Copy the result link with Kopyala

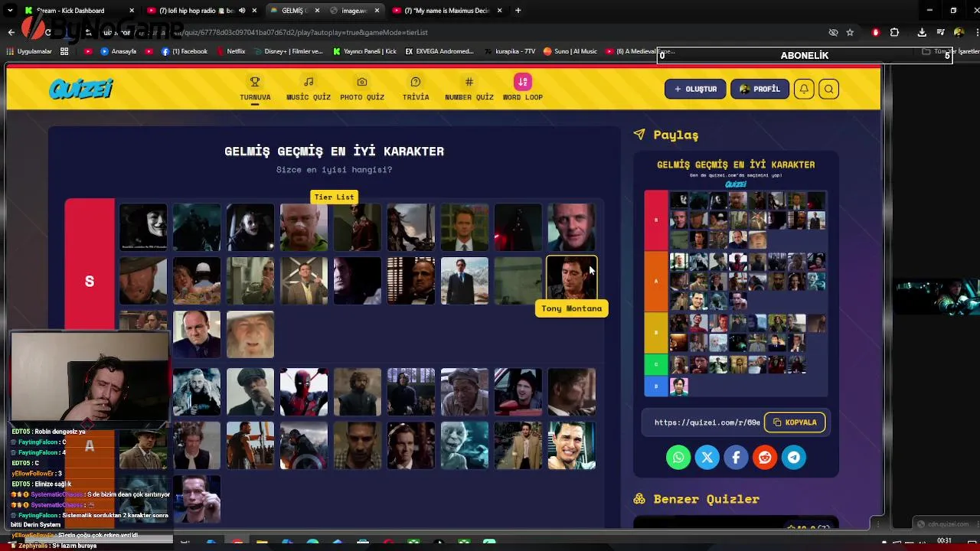(x=795, y=422)
